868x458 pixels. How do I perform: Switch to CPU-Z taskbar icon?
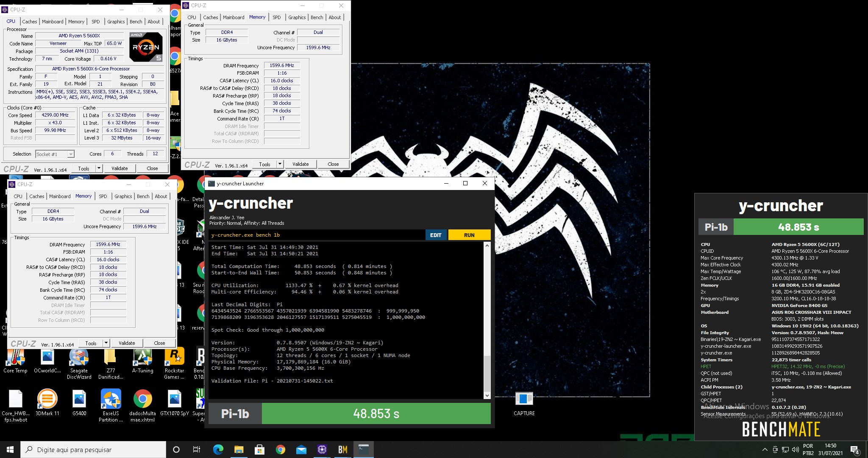pyautogui.click(x=322, y=450)
